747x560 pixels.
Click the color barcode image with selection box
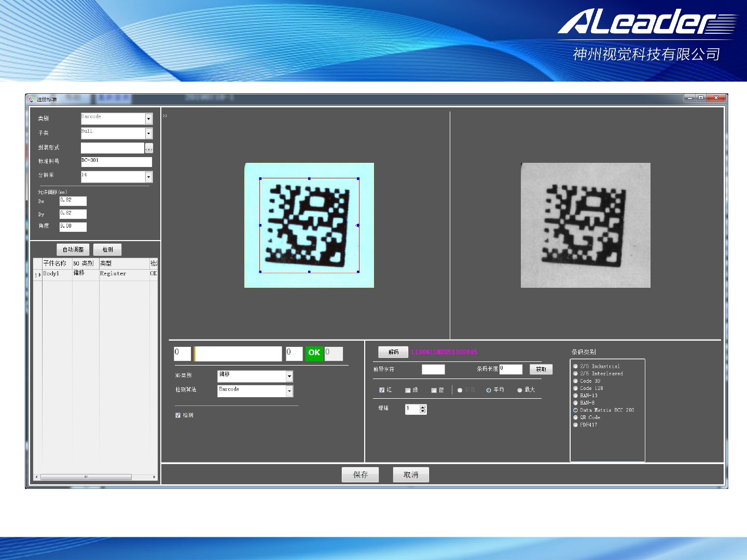point(309,226)
